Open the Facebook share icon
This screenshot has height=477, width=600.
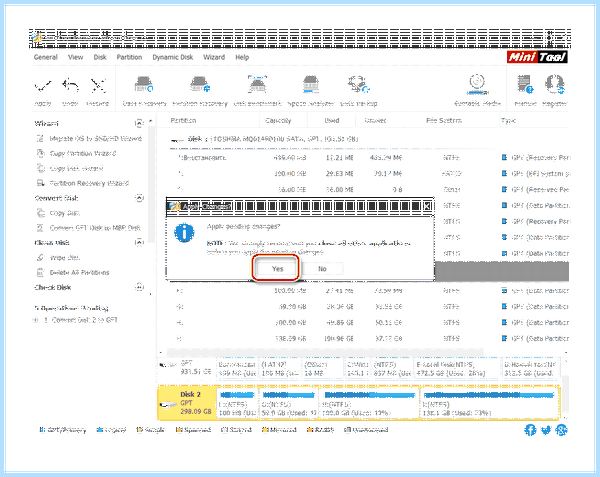(x=530, y=430)
